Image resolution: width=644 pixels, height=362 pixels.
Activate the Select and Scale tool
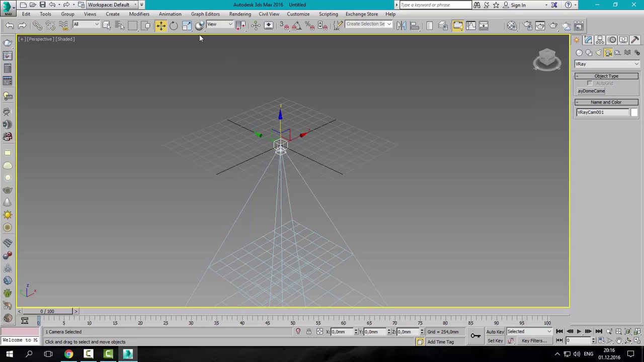(x=187, y=26)
